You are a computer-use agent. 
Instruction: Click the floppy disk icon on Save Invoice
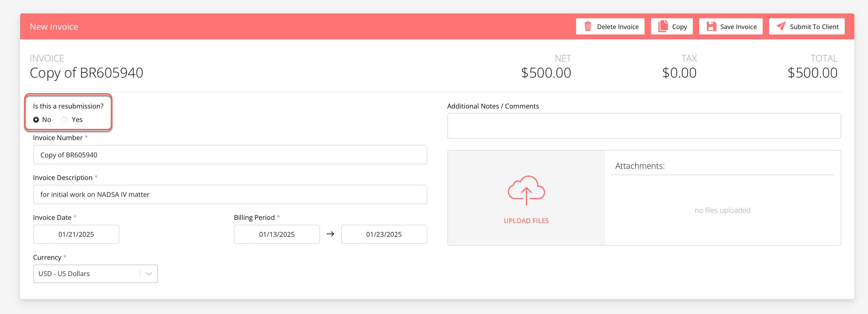[x=711, y=26]
